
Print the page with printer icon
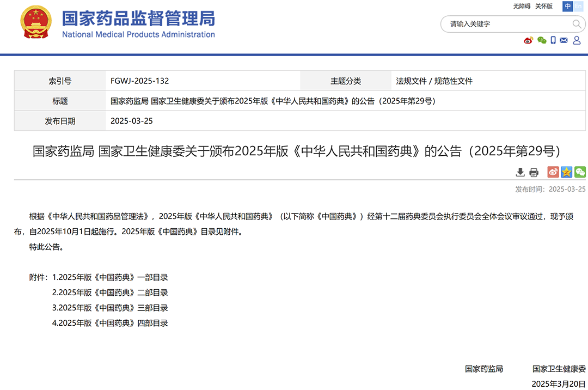click(x=534, y=172)
